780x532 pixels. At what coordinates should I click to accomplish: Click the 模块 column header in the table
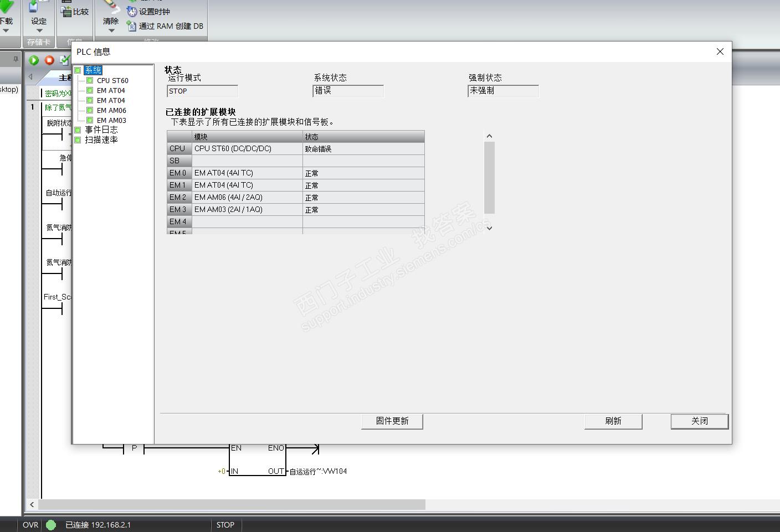tap(247, 137)
